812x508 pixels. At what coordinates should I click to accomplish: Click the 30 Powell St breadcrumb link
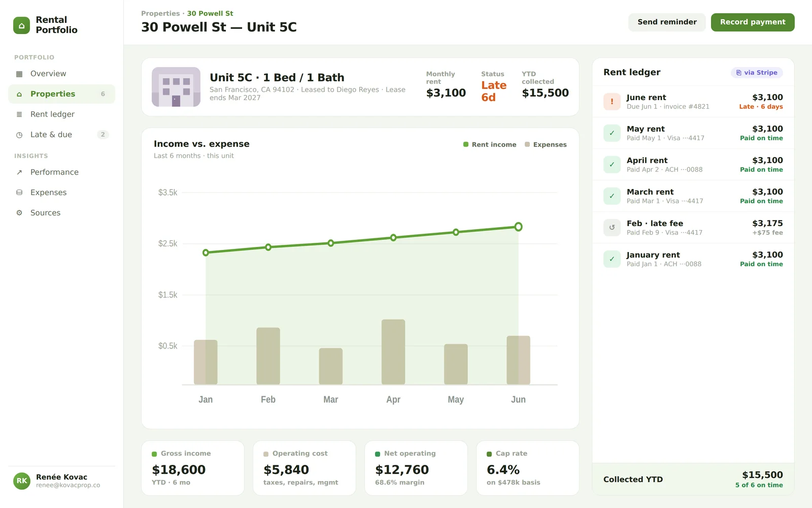210,14
